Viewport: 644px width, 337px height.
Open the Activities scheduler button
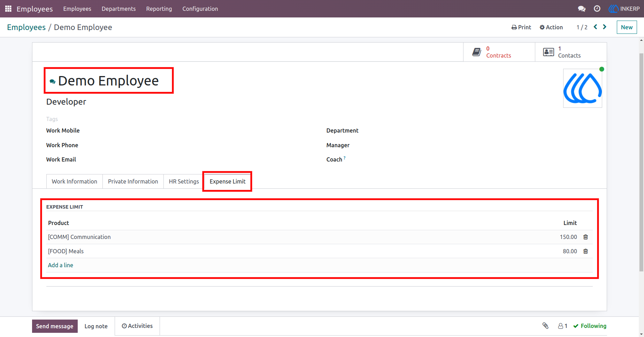[x=137, y=326]
